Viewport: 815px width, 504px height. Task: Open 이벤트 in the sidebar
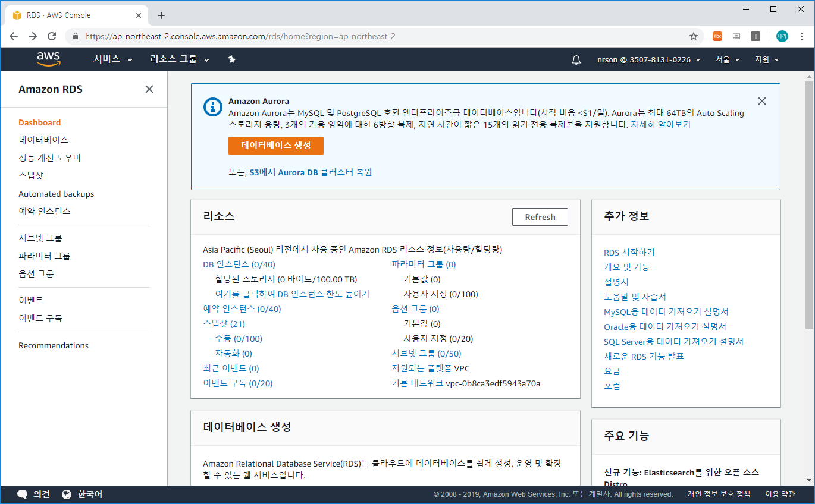pyautogui.click(x=31, y=300)
